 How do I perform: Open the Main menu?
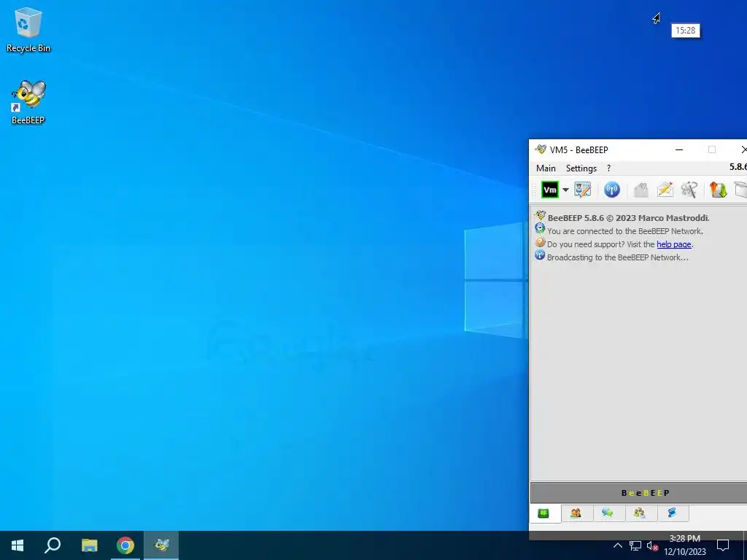point(546,168)
